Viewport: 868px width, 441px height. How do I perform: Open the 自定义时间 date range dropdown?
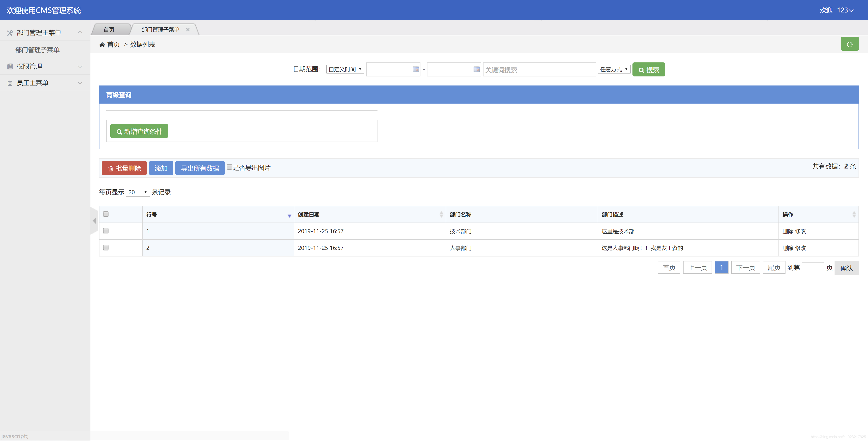coord(345,69)
